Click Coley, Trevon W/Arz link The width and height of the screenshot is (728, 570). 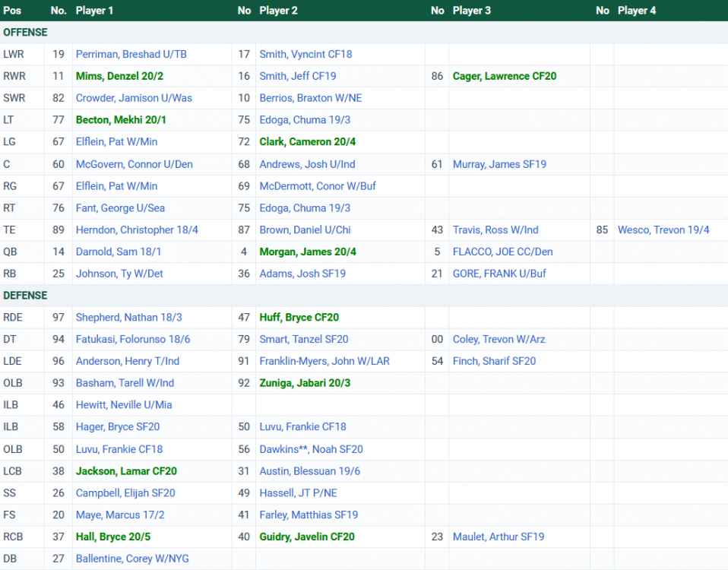click(499, 339)
